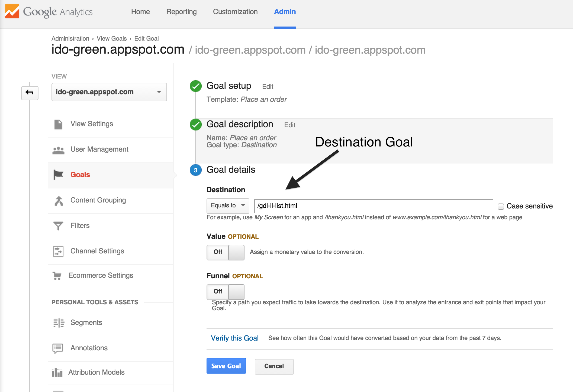573x392 pixels.
Task: Click the Channel Settings icon
Action: pos(58,251)
